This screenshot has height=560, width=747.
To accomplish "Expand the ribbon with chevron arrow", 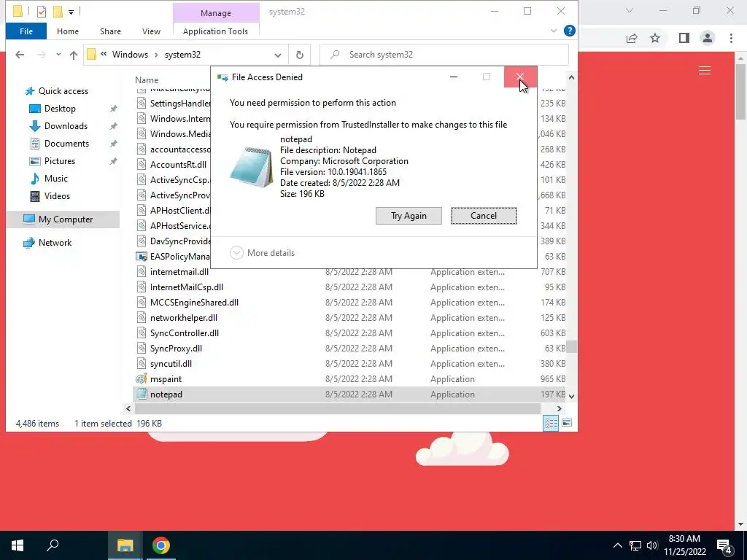I will (x=553, y=31).
